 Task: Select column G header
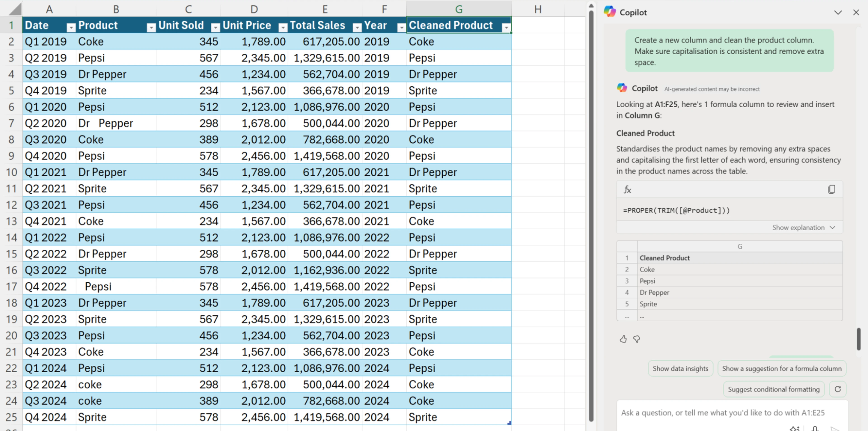click(x=459, y=9)
